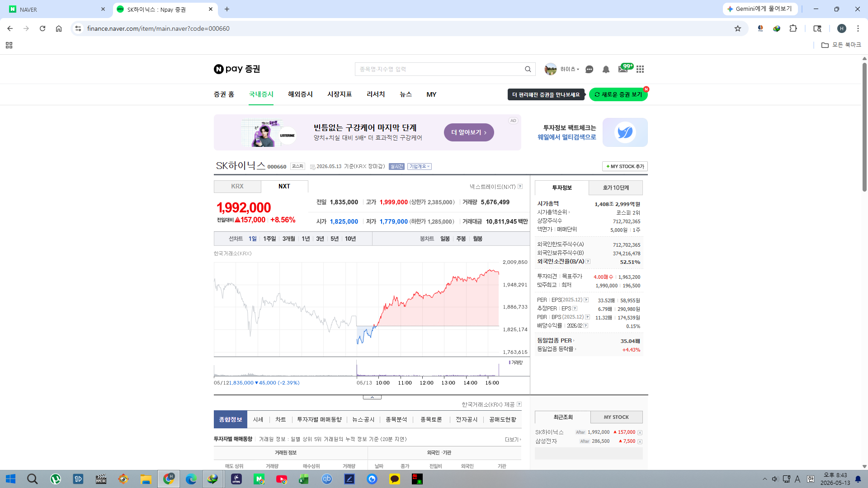
Task: Expand 동일업종 등락률 arrow link
Action: click(x=557, y=349)
